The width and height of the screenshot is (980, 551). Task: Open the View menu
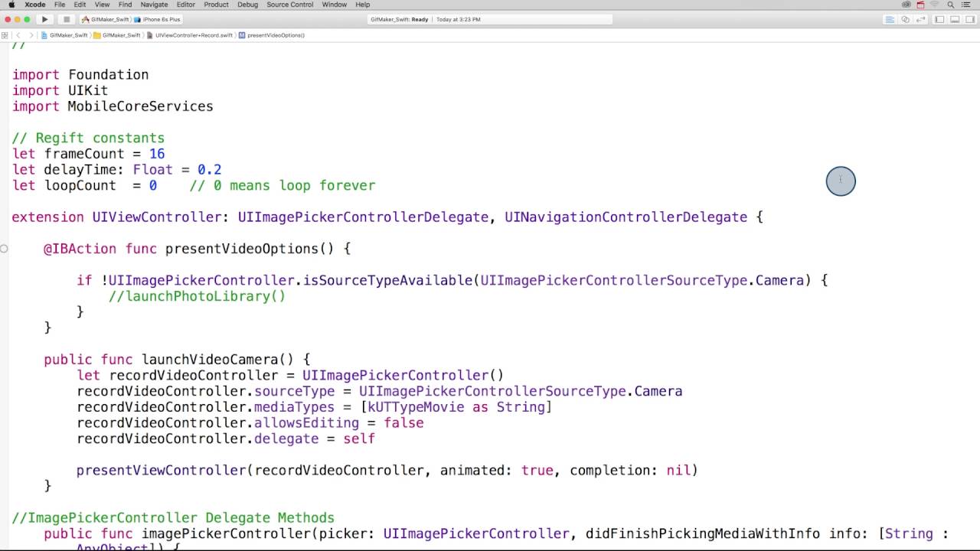pos(102,5)
